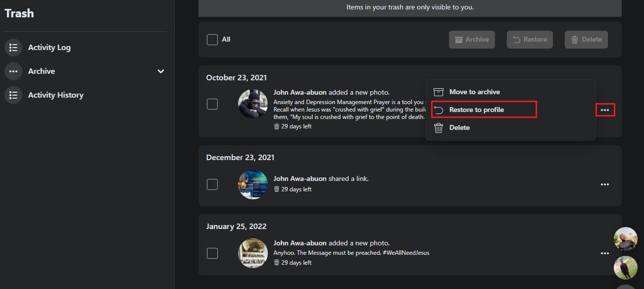Check the All selection checkbox
The image size is (644, 289).
[x=212, y=39]
